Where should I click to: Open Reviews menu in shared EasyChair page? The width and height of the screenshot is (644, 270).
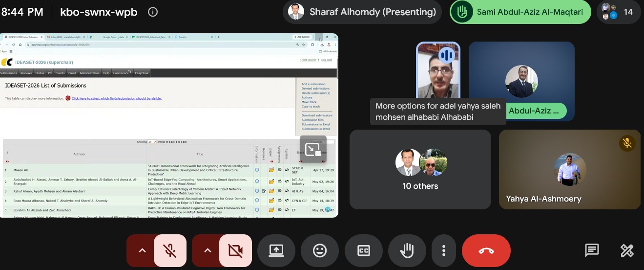[x=26, y=73]
